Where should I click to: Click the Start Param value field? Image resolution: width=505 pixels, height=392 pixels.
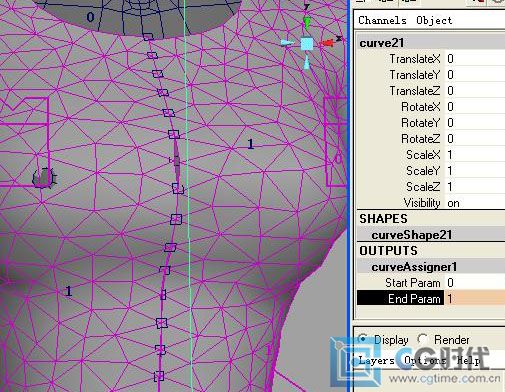475,283
